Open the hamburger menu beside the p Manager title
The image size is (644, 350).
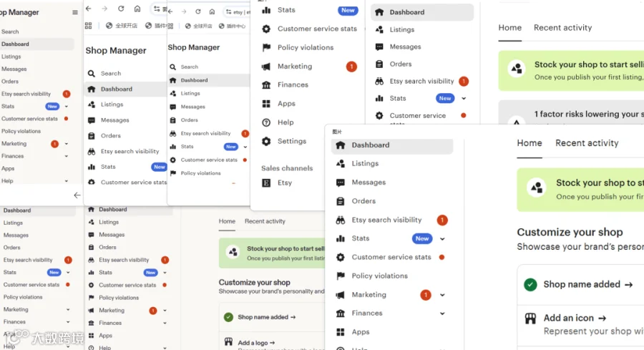coord(74,12)
